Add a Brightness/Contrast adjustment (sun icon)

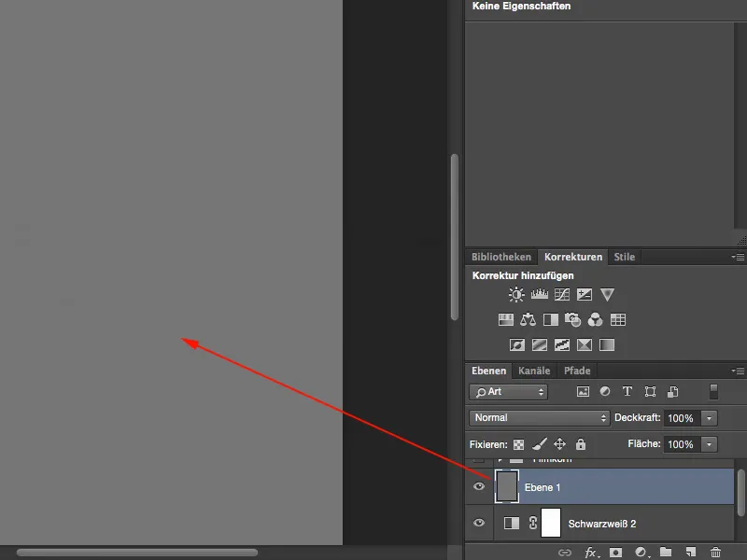point(516,295)
